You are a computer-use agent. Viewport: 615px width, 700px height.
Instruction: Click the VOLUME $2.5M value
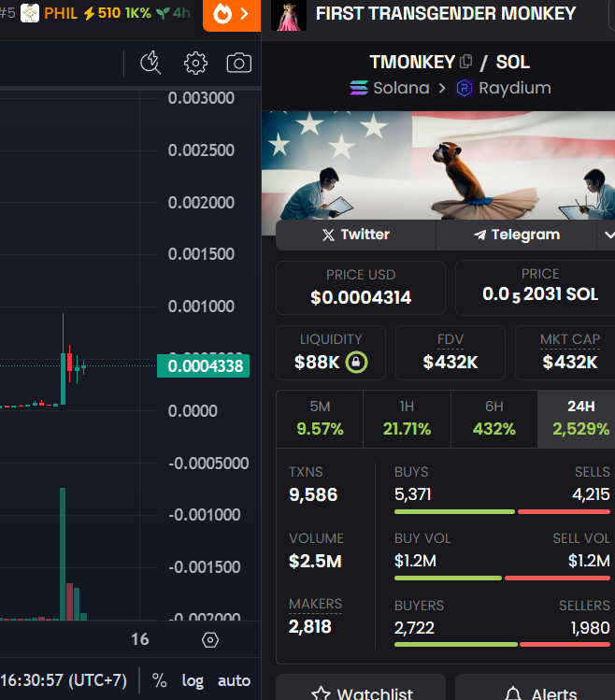point(315,561)
